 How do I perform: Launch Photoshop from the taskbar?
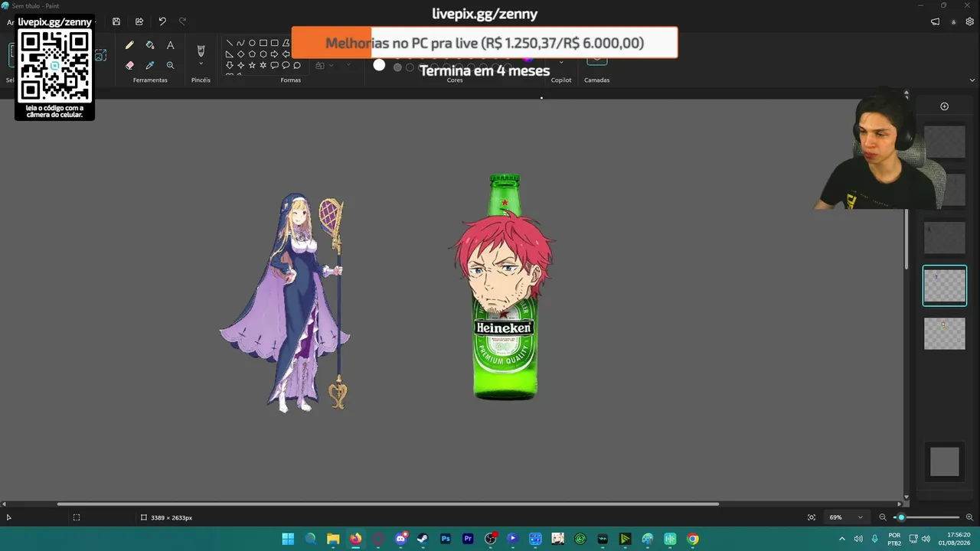(x=446, y=539)
